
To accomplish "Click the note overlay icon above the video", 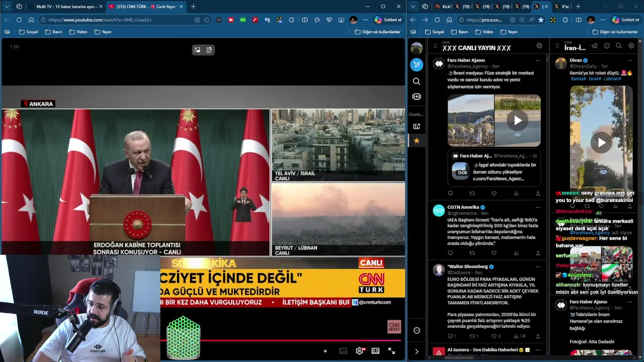I will point(209,50).
